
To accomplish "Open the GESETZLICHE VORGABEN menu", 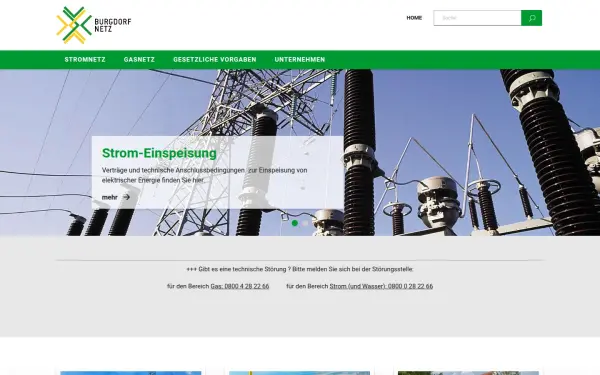I will coord(215,60).
